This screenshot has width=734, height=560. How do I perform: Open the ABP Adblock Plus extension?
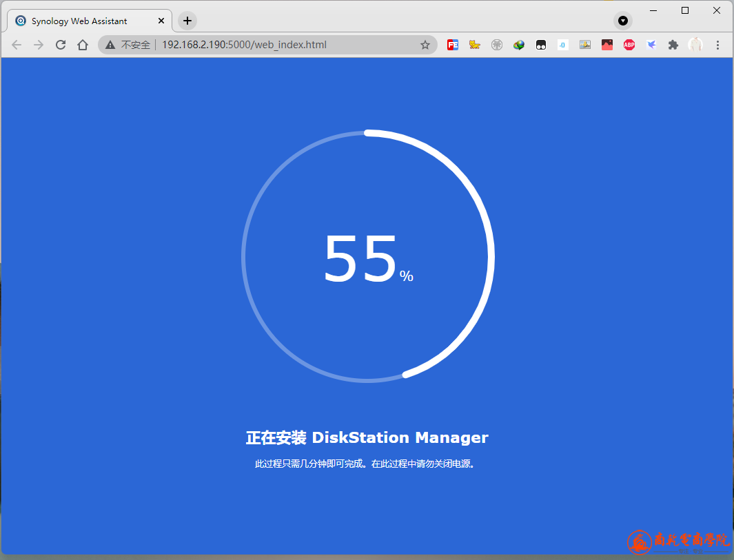[x=629, y=45]
